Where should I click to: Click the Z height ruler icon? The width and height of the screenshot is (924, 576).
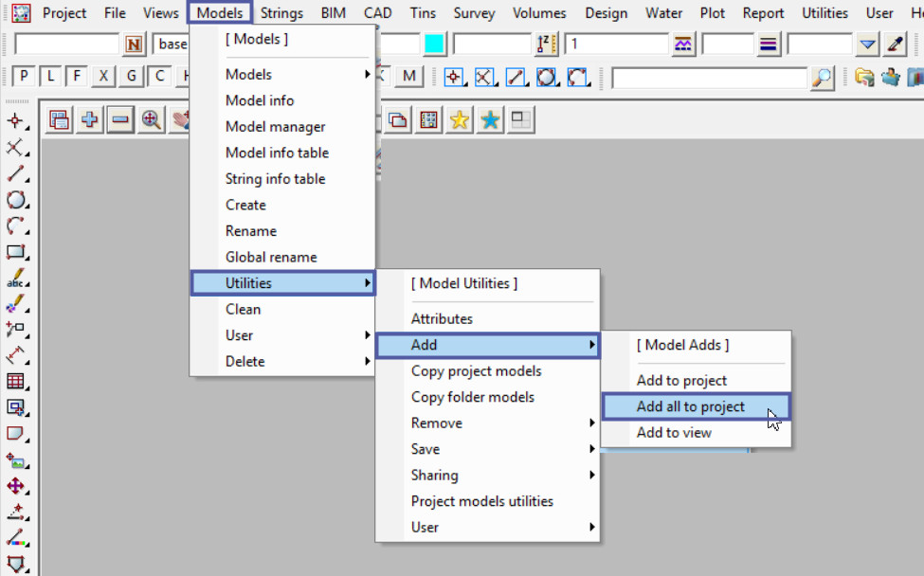point(546,45)
